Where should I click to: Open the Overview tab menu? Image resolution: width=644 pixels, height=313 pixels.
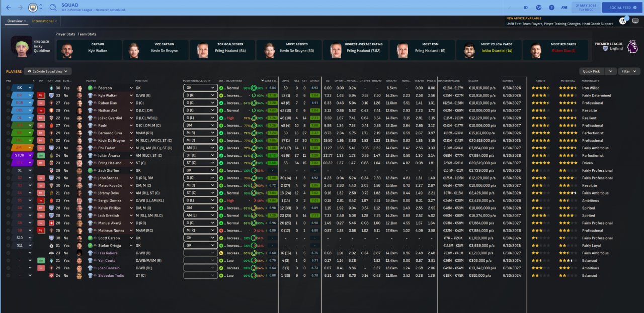pyautogui.click(x=17, y=21)
